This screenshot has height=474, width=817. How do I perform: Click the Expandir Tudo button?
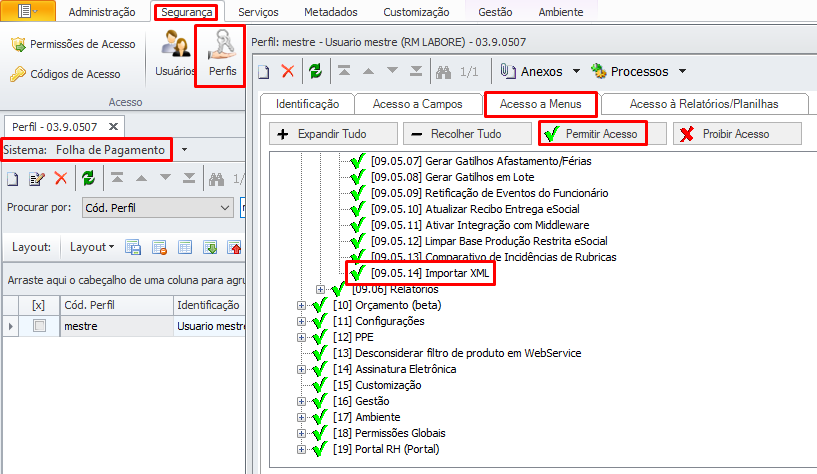tap(333, 134)
